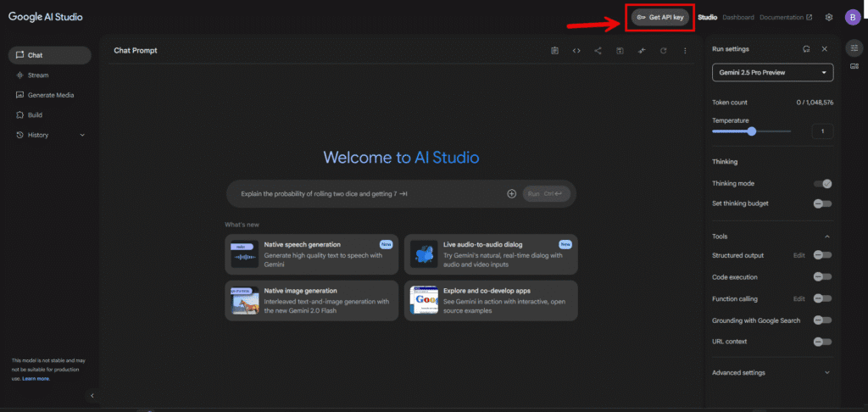Viewport: 868px width, 412px height.
Task: Collapse the Tools section chevron
Action: coord(827,237)
